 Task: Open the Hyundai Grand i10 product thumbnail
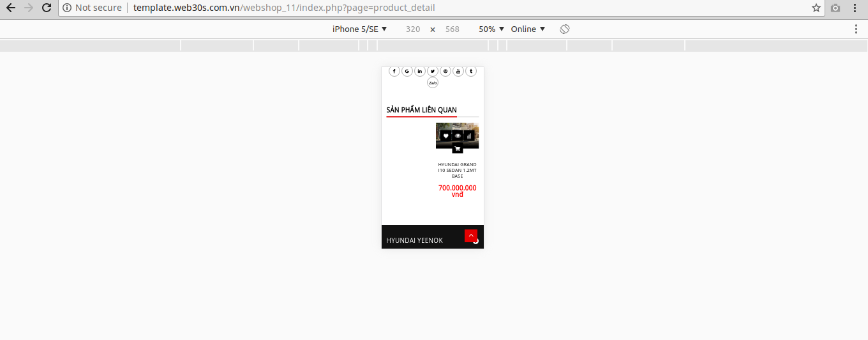(457, 135)
